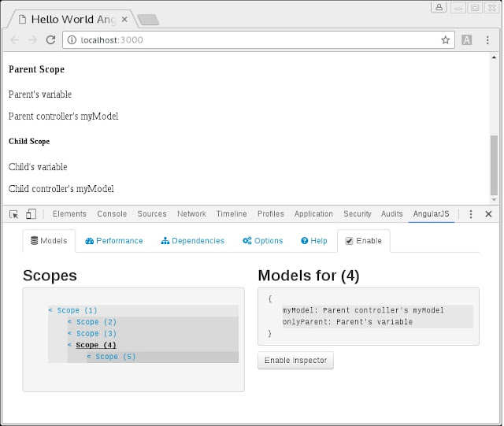Click the Enable Inspector button
Image resolution: width=504 pixels, height=426 pixels.
click(x=296, y=361)
